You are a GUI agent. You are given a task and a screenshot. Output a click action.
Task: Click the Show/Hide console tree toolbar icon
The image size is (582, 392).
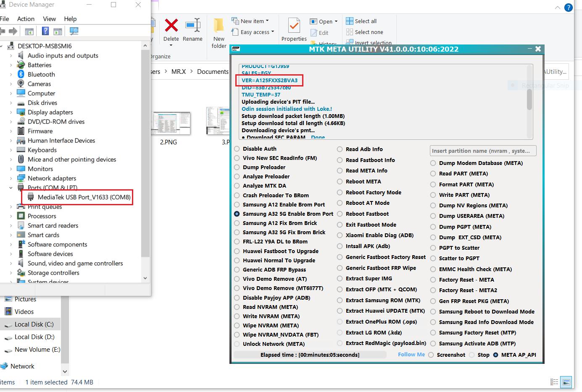29,31
